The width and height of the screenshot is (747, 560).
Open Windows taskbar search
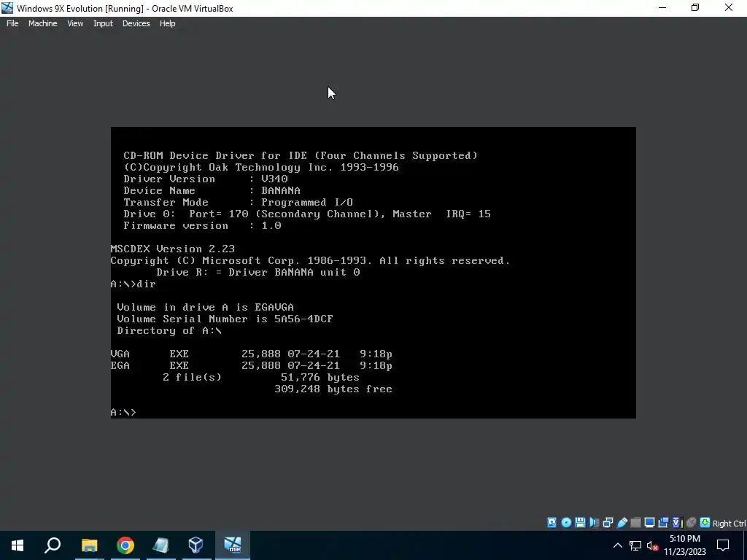coord(53,545)
